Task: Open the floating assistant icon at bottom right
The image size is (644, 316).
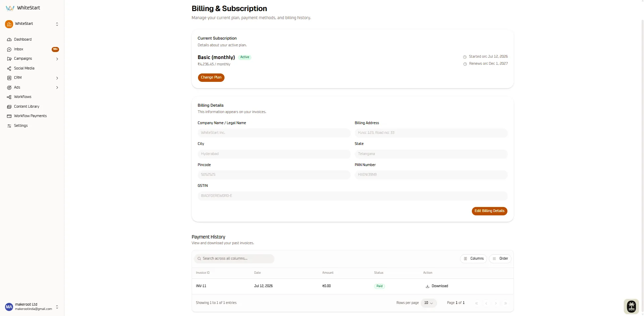Action: [631, 306]
